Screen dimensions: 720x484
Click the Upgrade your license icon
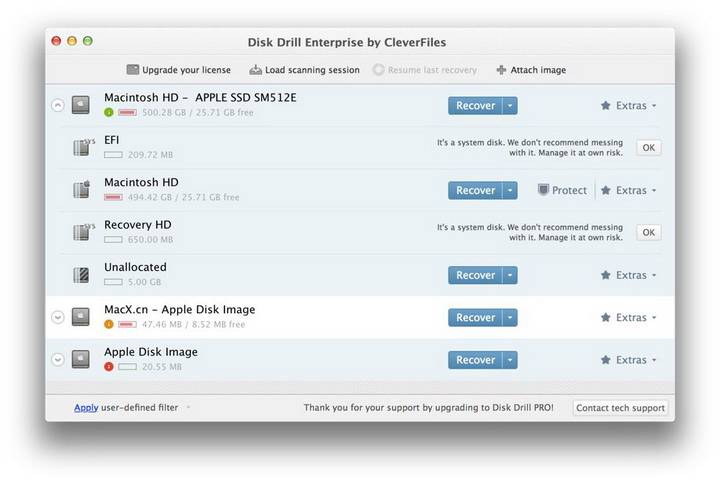point(133,70)
